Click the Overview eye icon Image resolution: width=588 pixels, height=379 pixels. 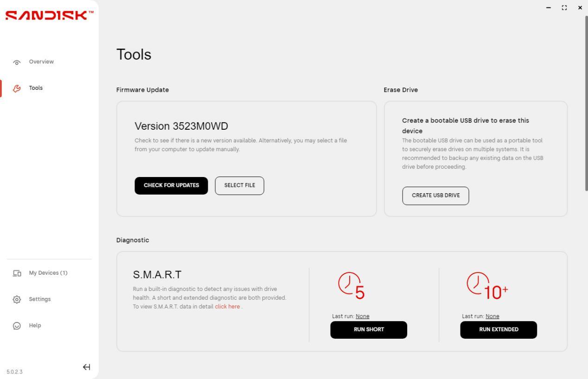pos(17,62)
